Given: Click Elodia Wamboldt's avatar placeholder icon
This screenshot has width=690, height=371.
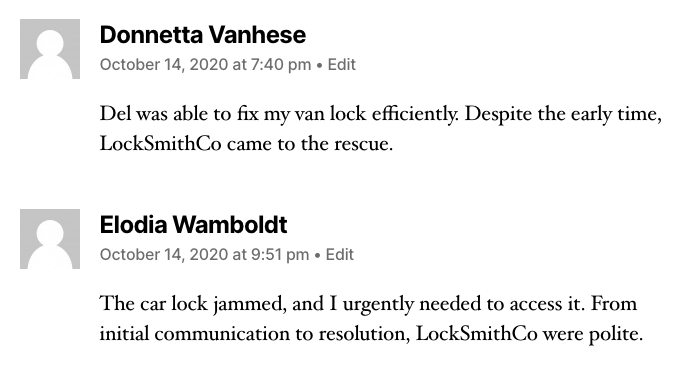Looking at the screenshot, I should (x=50, y=239).
